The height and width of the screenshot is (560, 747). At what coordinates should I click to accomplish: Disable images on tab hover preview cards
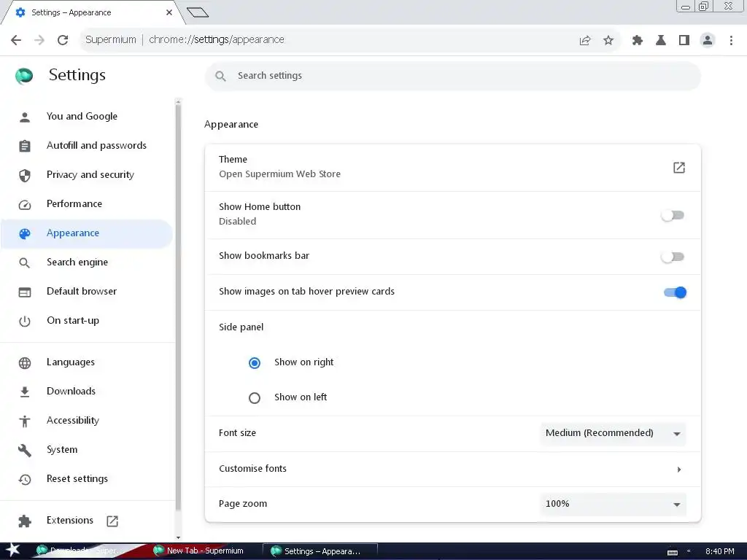click(675, 292)
